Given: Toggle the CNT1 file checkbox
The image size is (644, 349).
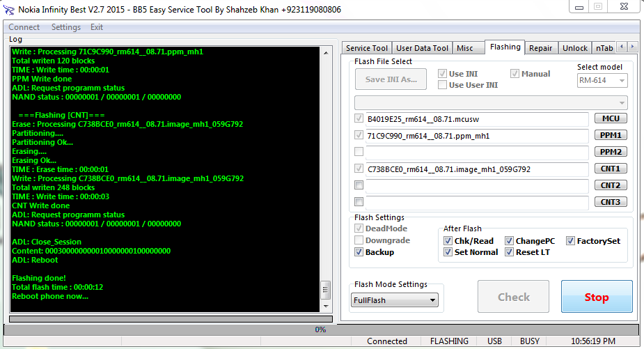Looking at the screenshot, I should (x=359, y=169).
